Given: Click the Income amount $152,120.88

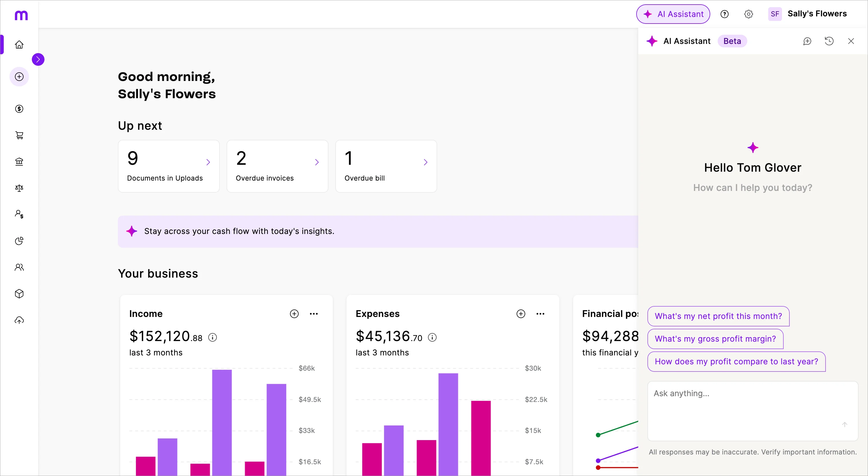Looking at the screenshot, I should (x=166, y=336).
